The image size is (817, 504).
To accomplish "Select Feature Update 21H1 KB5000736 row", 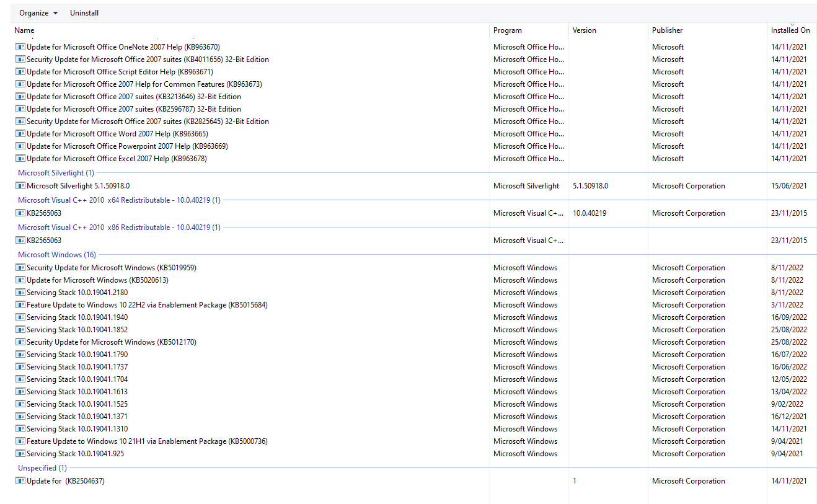I will (x=413, y=441).
